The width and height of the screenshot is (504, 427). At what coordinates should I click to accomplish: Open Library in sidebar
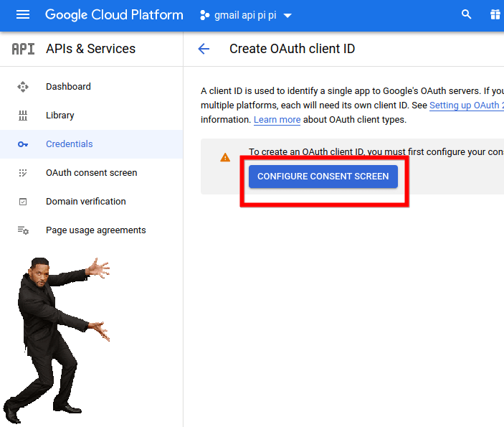click(60, 116)
